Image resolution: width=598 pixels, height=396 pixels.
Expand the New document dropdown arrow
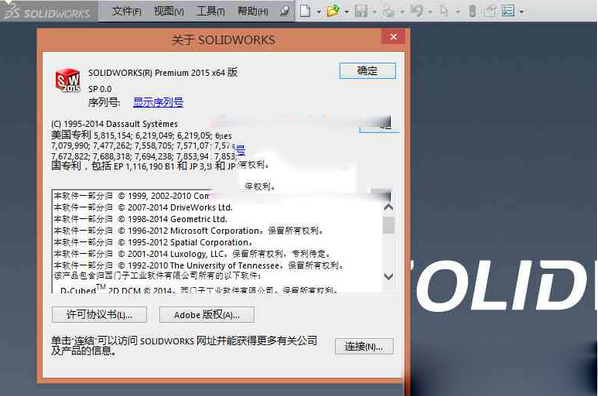(319, 12)
